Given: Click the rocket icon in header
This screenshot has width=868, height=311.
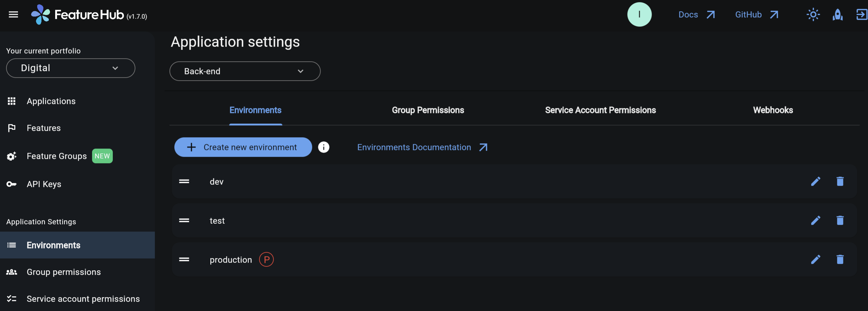Looking at the screenshot, I should 837,15.
